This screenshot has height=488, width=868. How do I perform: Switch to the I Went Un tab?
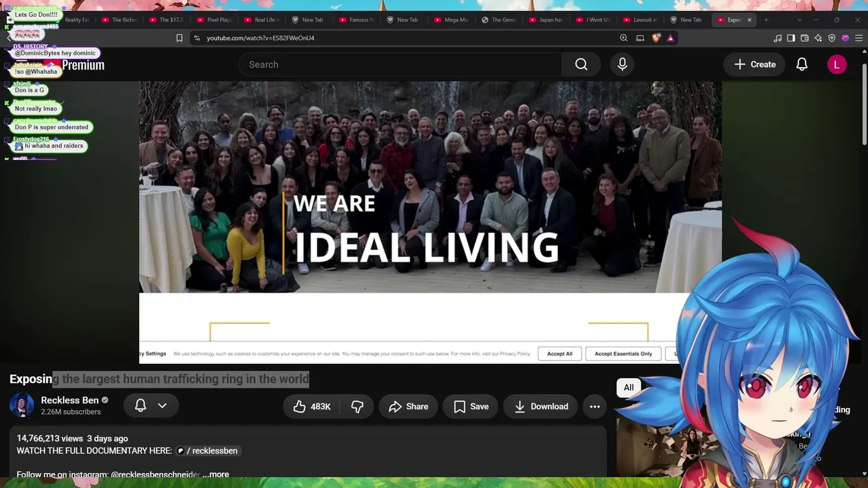(595, 20)
